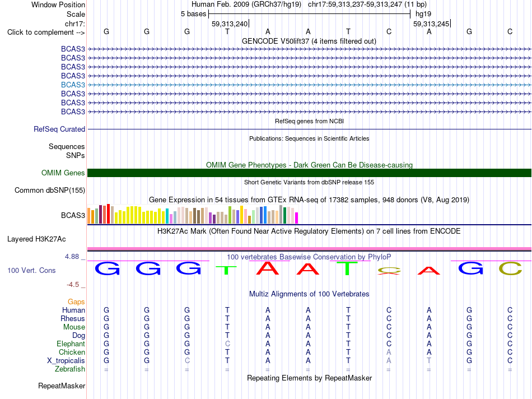Image resolution: width=532 pixels, height=399 pixels.
Task: Click the 59,313,245 coordinate marker
Action: click(431, 24)
